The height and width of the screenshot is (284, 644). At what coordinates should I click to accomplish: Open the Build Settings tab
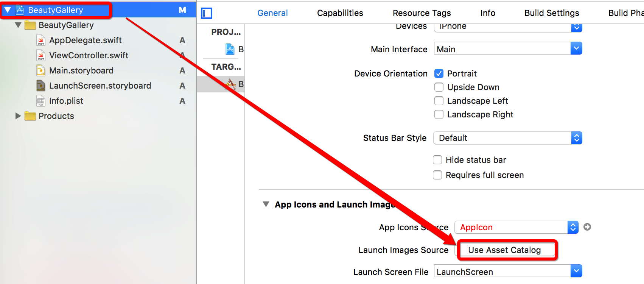click(552, 13)
